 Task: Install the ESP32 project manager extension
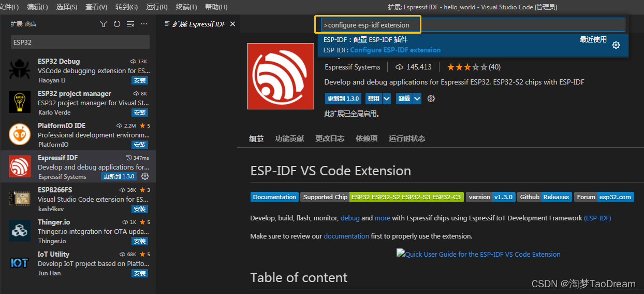140,113
